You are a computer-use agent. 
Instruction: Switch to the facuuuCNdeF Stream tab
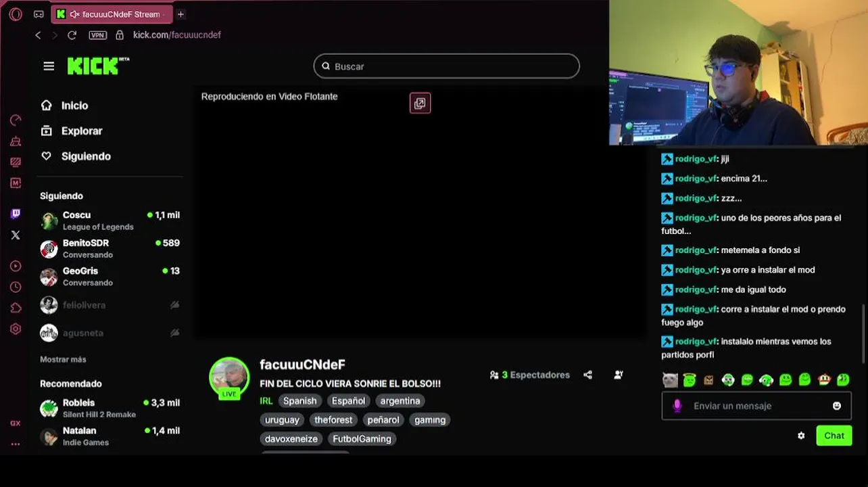tap(112, 14)
